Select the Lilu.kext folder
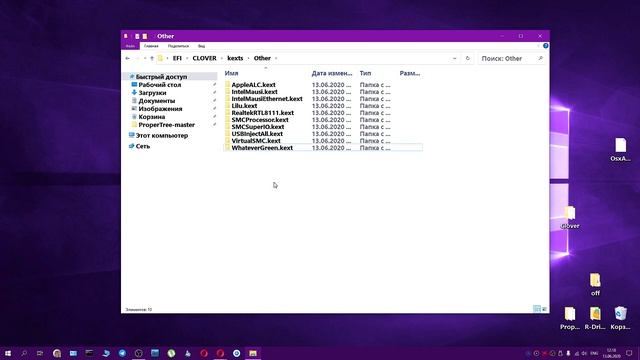This screenshot has width=640, height=360. [244, 106]
